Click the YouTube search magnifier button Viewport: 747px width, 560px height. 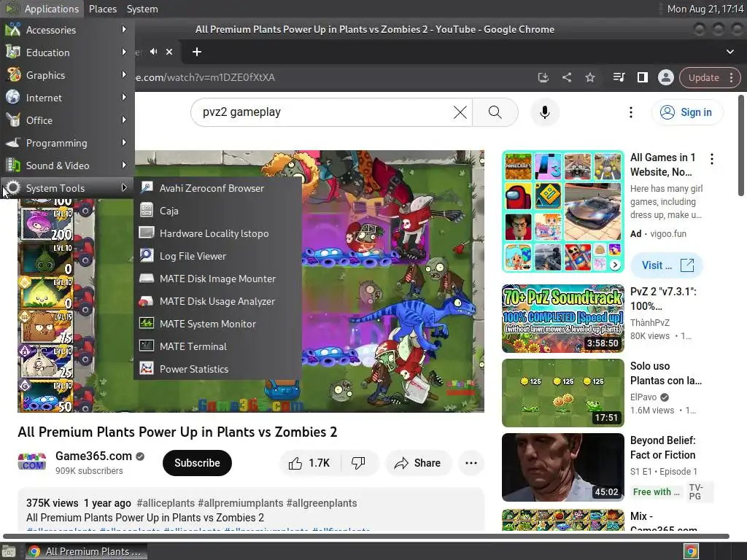[x=495, y=112]
